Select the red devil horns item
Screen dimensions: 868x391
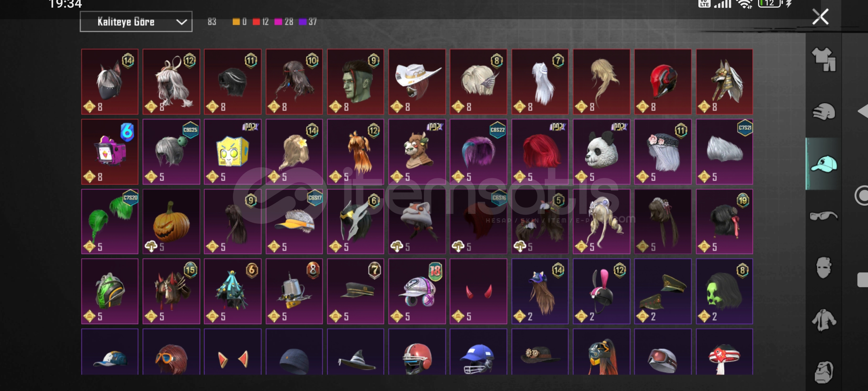coord(478,291)
